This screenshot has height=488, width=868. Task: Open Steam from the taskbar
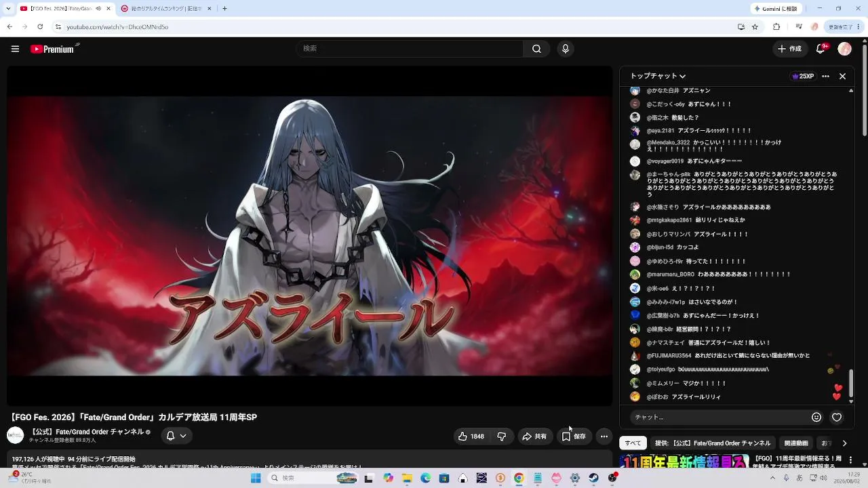[x=594, y=478]
